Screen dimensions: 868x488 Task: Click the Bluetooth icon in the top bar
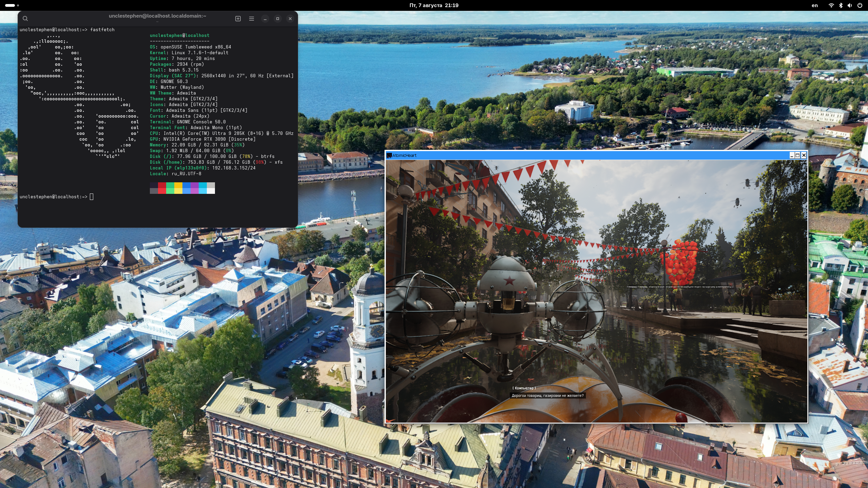pos(841,5)
